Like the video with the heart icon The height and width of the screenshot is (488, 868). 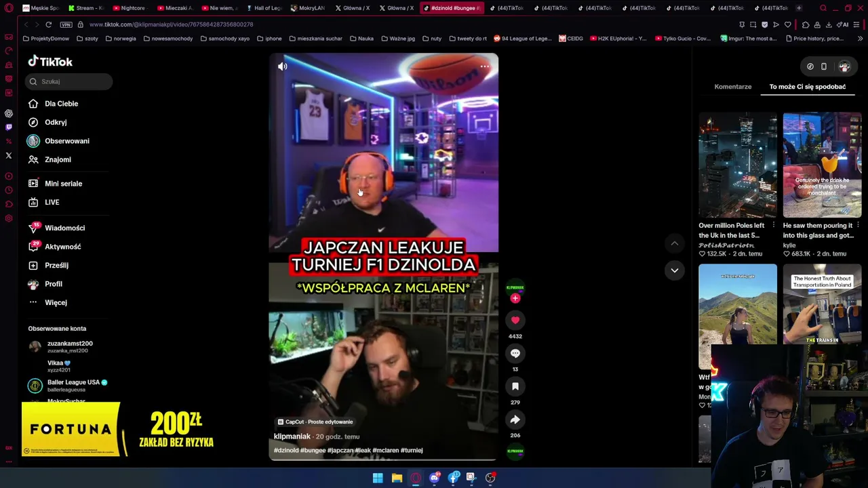[515, 320]
